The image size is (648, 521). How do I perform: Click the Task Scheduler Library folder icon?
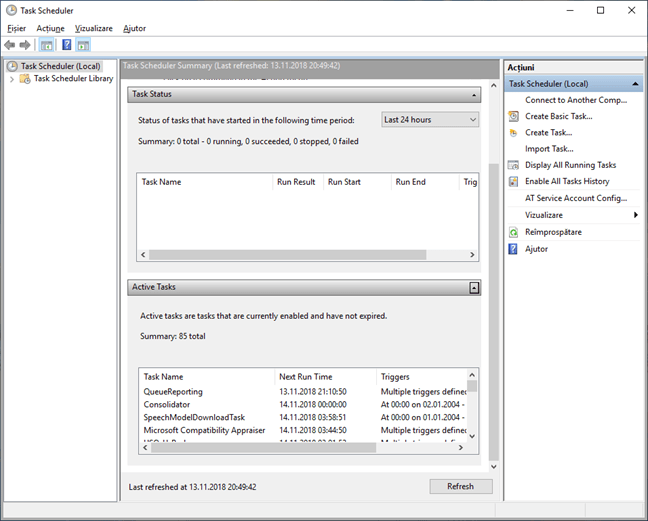25,79
